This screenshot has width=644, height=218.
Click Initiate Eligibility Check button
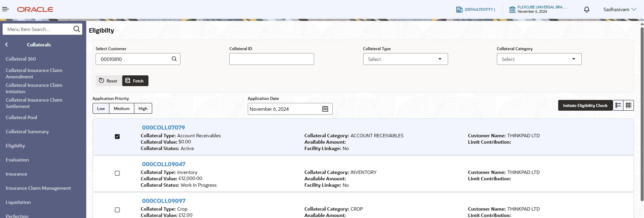[x=585, y=105]
